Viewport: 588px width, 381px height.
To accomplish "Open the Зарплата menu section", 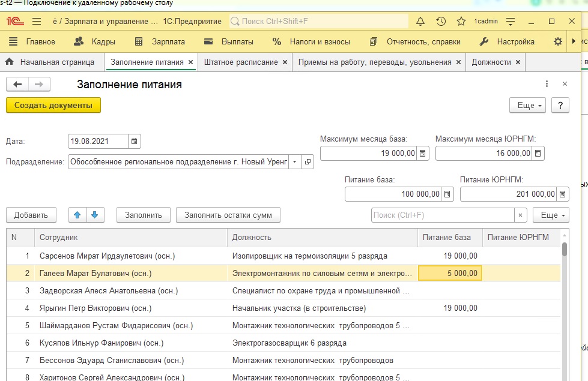I will [x=160, y=42].
